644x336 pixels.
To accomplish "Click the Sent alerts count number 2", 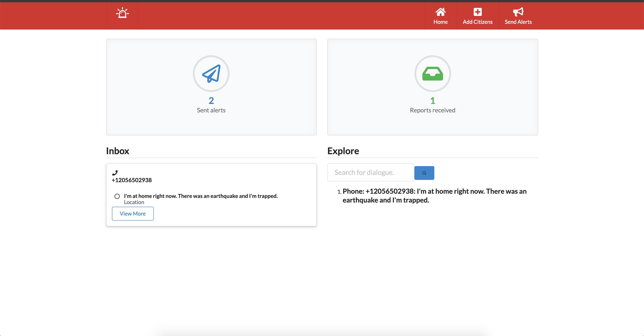I will 211,100.
